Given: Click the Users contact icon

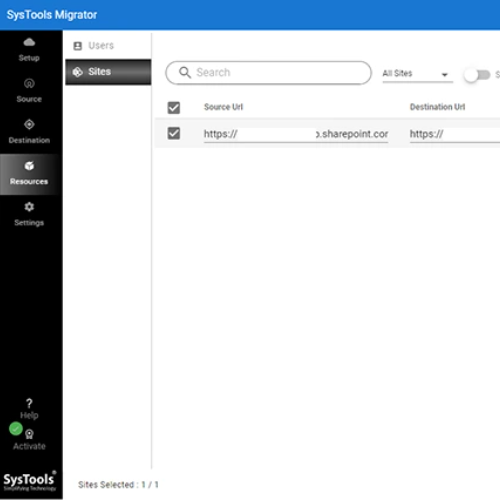Looking at the screenshot, I should coord(78,46).
